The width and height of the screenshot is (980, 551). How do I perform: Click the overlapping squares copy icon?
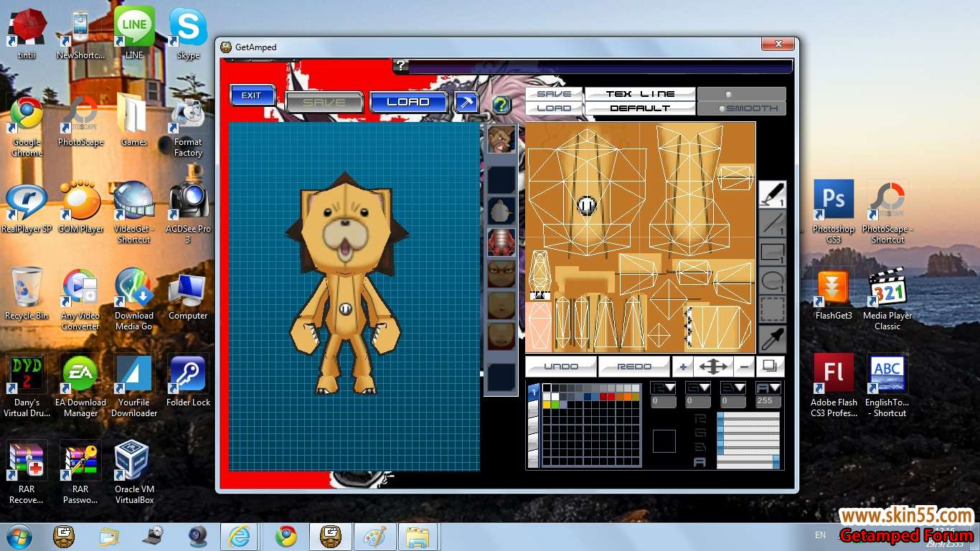coord(770,367)
